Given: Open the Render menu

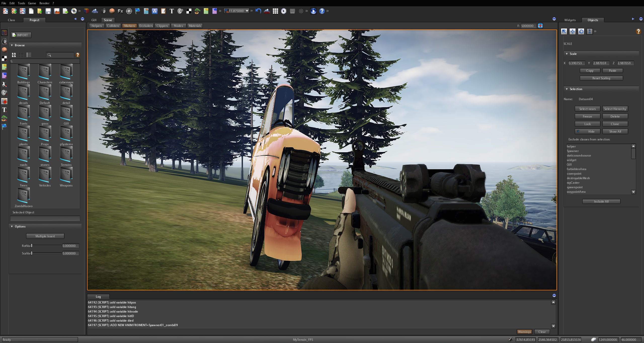Looking at the screenshot, I should click(x=44, y=3).
